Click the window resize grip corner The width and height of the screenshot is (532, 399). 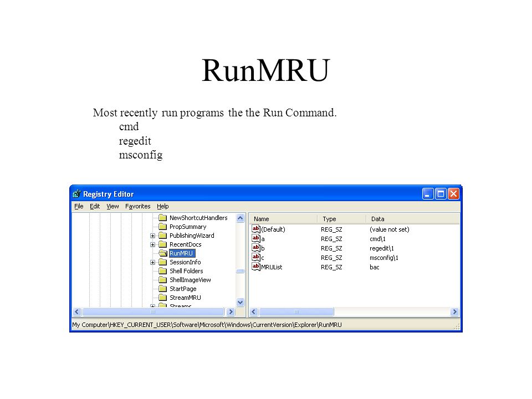pyautogui.click(x=457, y=327)
